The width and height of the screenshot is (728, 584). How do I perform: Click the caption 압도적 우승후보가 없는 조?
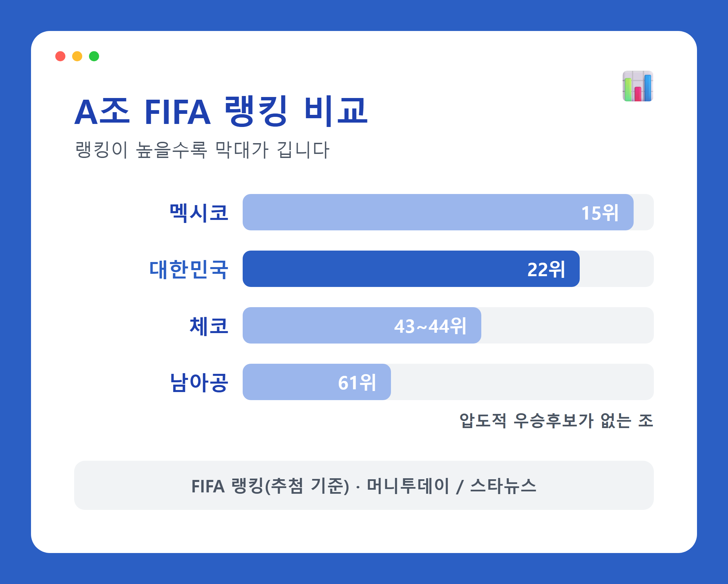tap(556, 421)
